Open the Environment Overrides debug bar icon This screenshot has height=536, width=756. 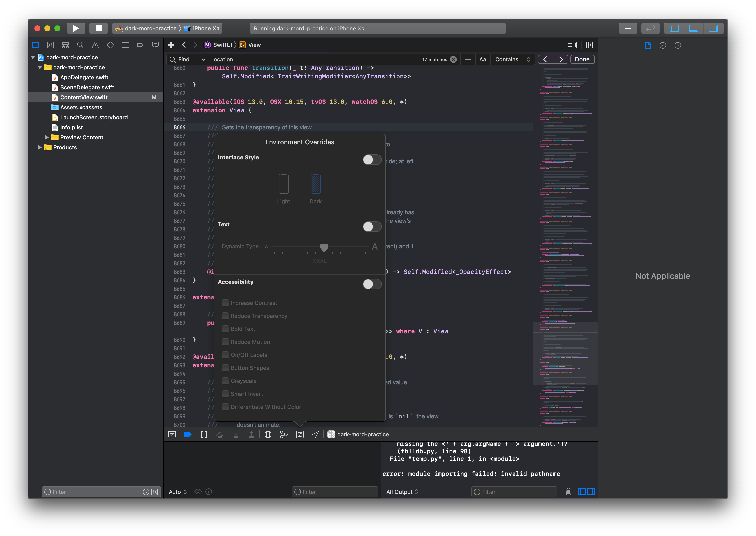(300, 435)
